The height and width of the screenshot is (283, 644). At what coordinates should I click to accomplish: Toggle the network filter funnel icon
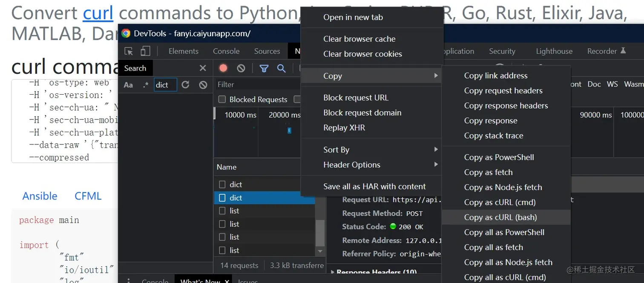point(264,68)
